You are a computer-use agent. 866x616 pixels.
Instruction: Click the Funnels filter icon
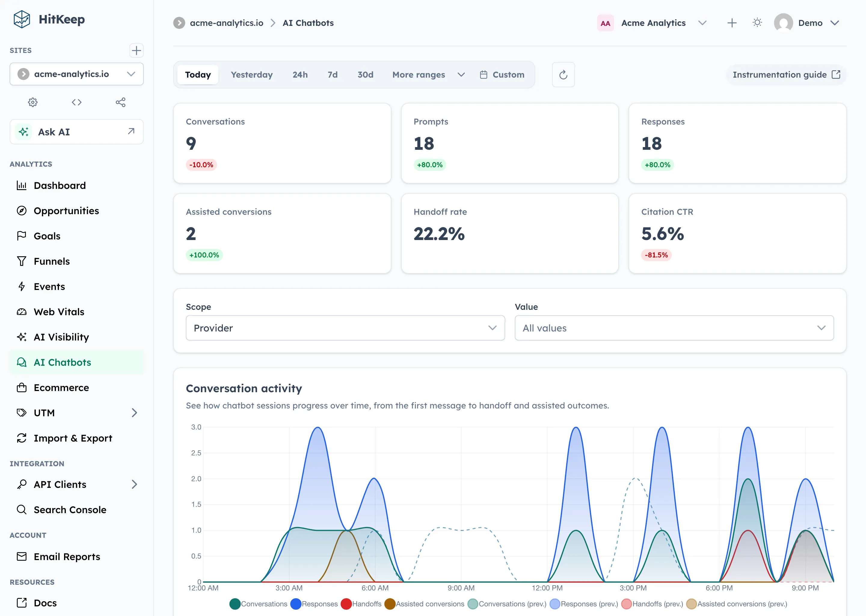tap(22, 261)
